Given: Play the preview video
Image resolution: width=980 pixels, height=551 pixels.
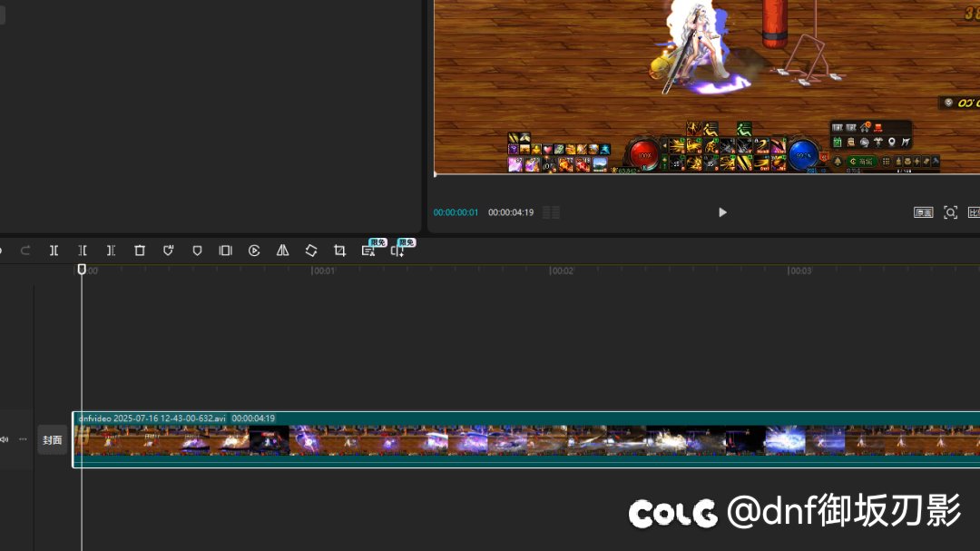Looking at the screenshot, I should point(722,212).
